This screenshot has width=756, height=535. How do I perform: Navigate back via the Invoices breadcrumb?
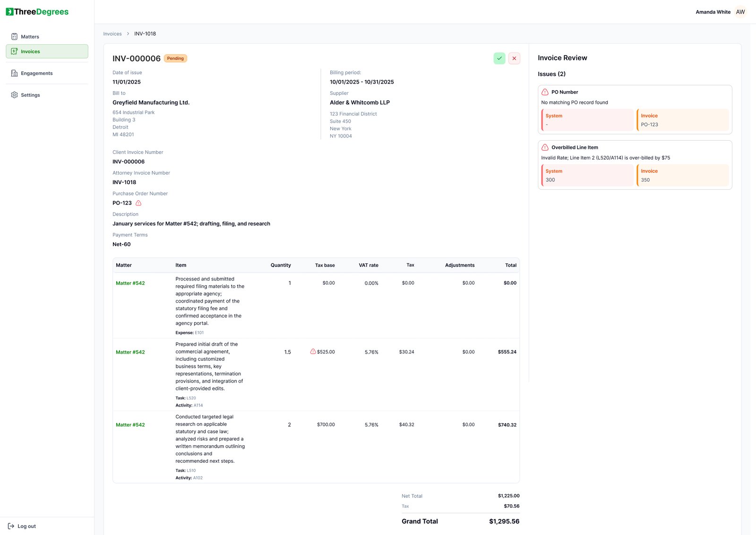112,34
